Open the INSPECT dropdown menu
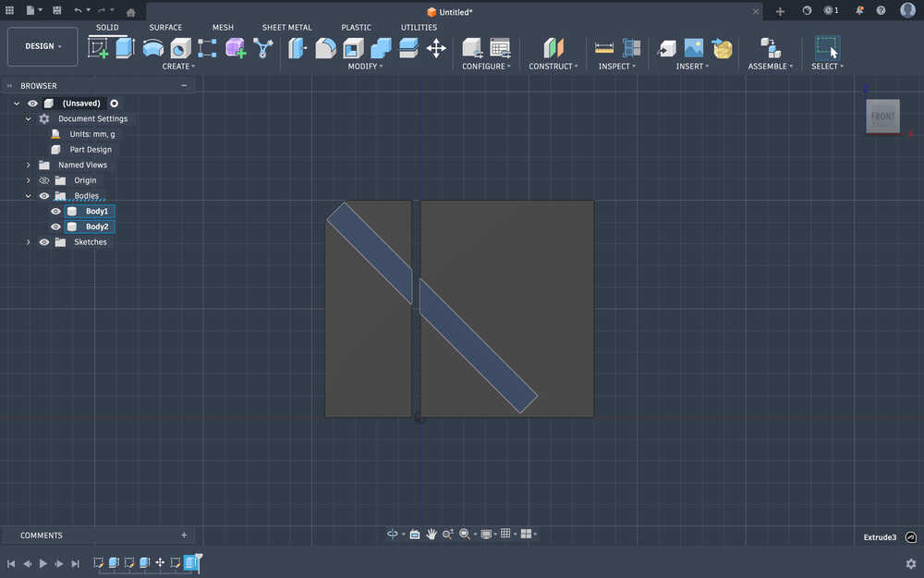The image size is (924, 578). pyautogui.click(x=617, y=66)
